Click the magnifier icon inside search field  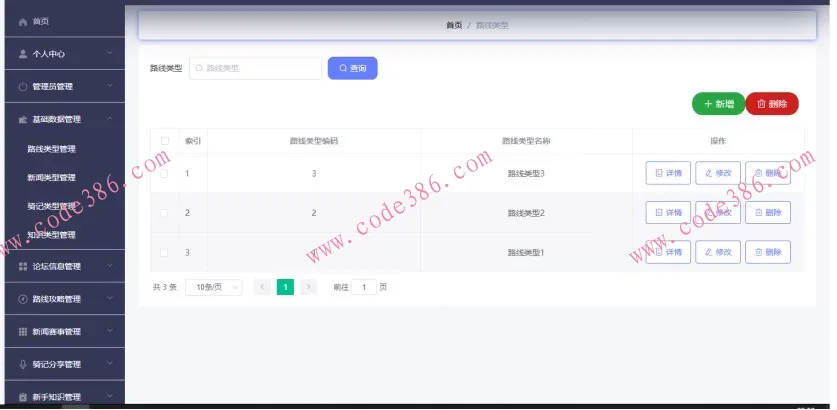199,68
